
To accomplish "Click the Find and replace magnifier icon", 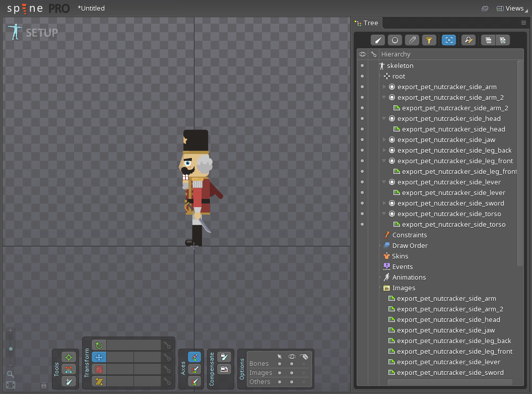I will [x=469, y=40].
